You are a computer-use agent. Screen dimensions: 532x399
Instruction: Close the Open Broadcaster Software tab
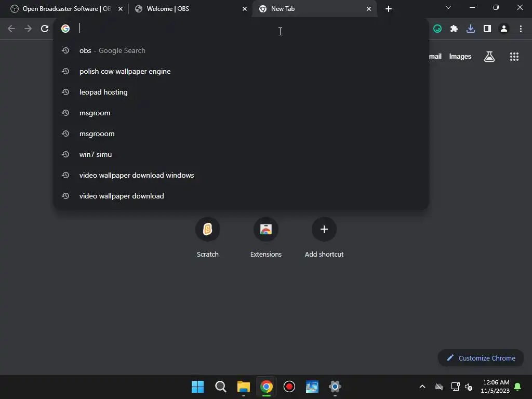[x=121, y=9]
